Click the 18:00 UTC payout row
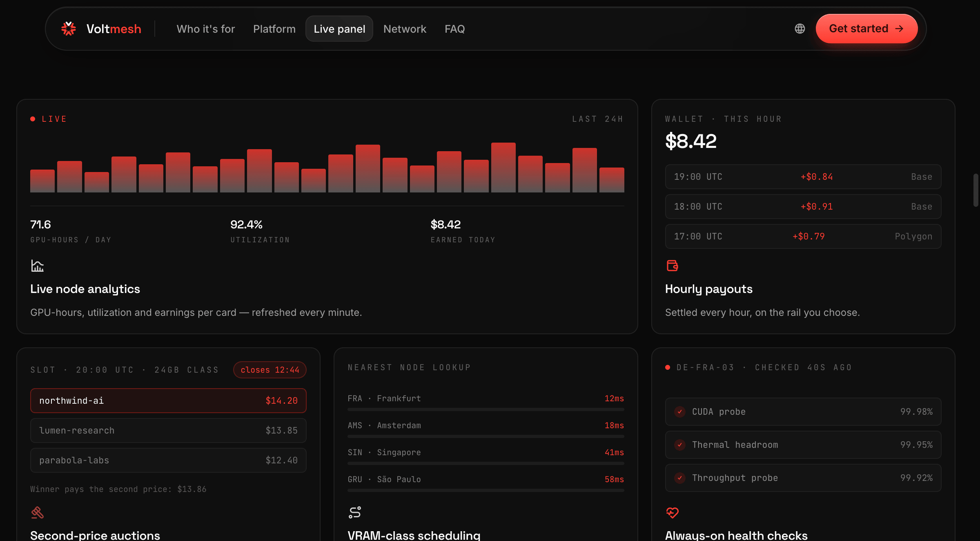The image size is (980, 541). click(x=803, y=207)
